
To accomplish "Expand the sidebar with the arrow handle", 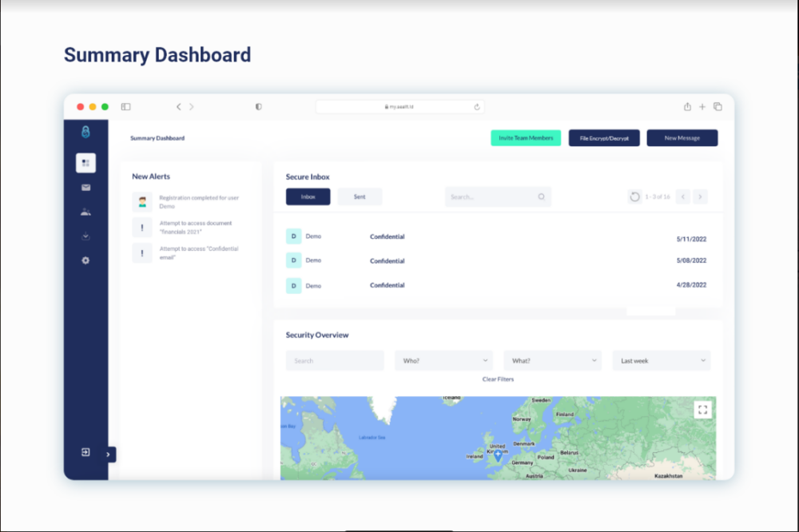I will pos(109,455).
